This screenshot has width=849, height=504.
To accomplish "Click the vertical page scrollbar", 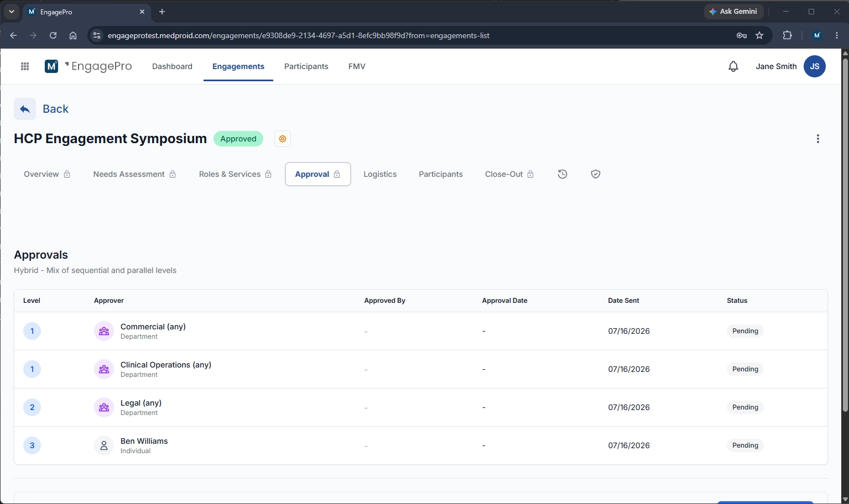I will click(845, 234).
